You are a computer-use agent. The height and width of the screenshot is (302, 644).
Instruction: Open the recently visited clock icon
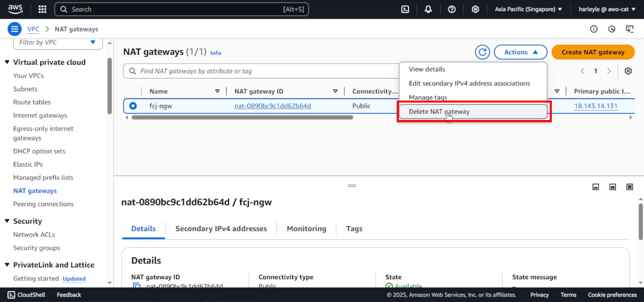coord(612,29)
